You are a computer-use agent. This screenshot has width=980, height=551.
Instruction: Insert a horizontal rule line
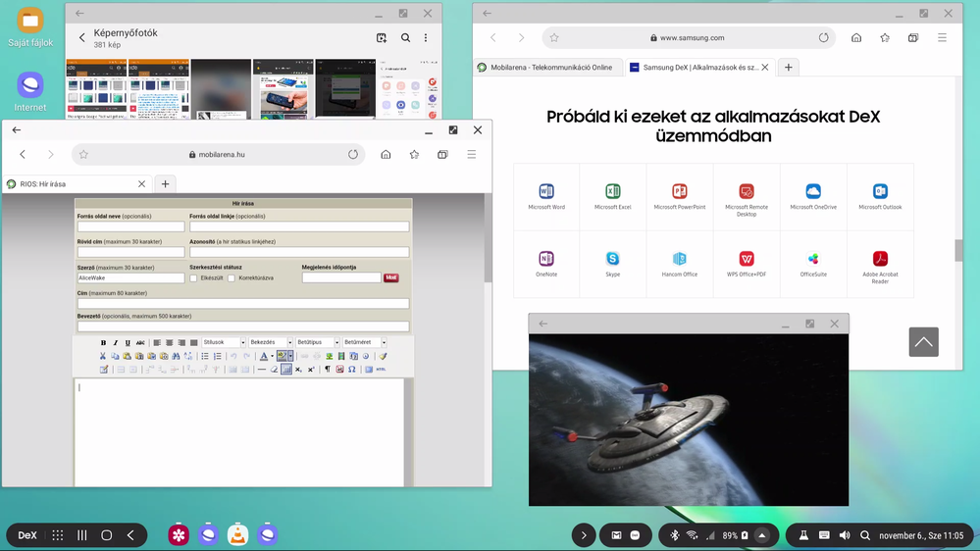262,370
